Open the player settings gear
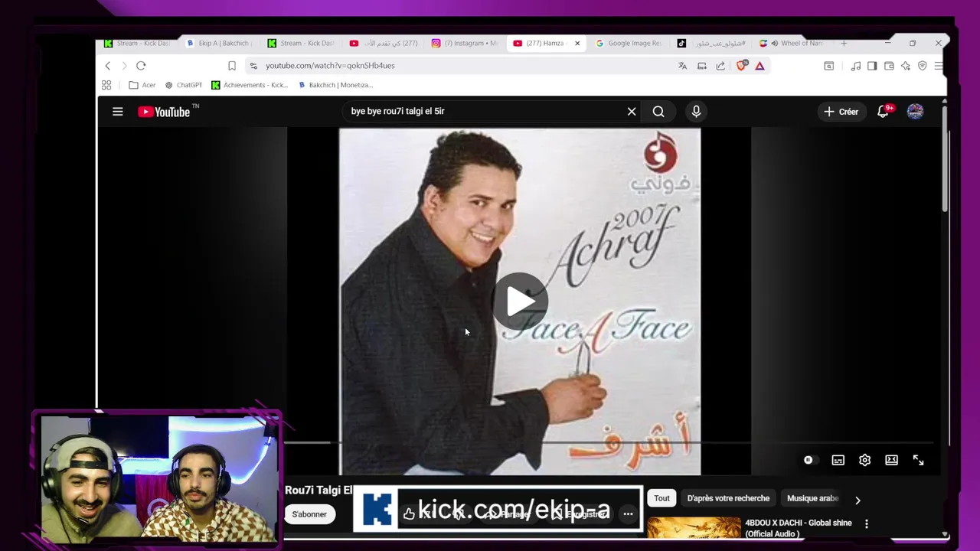The image size is (980, 551). pyautogui.click(x=864, y=460)
